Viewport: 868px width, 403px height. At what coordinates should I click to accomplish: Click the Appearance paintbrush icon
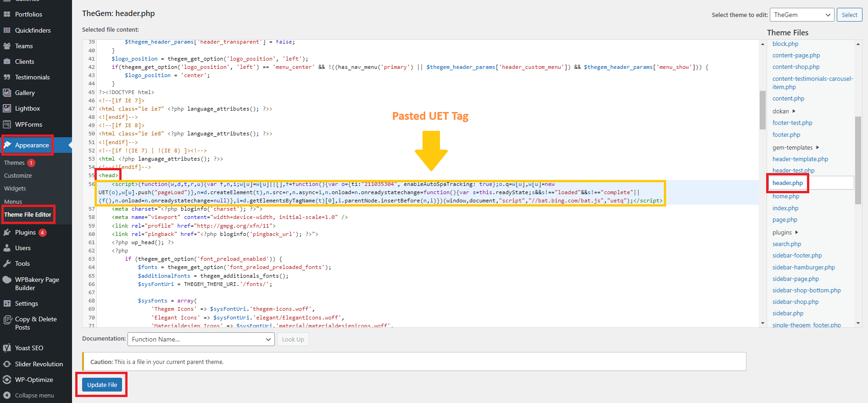7,145
